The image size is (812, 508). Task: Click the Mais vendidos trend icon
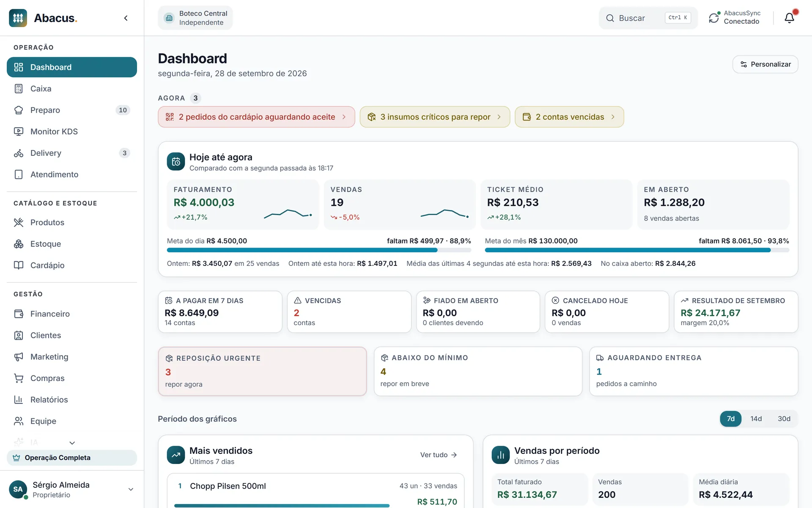pos(176,455)
